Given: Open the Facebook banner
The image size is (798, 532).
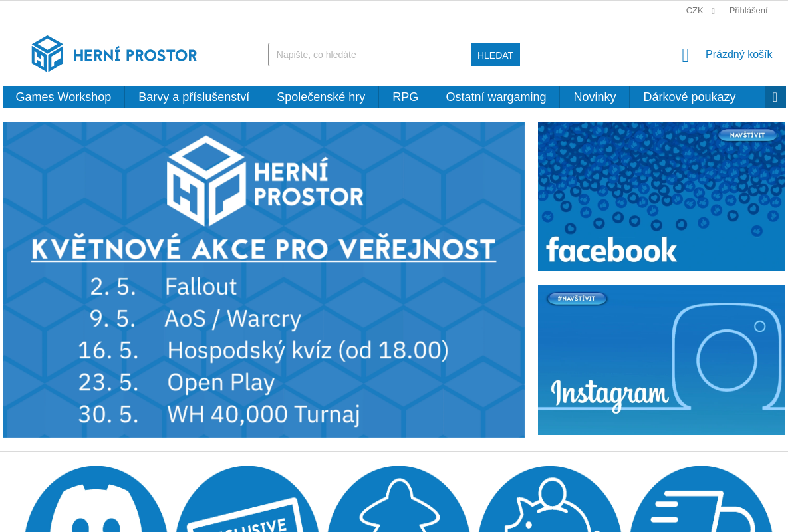Looking at the screenshot, I should (662, 196).
